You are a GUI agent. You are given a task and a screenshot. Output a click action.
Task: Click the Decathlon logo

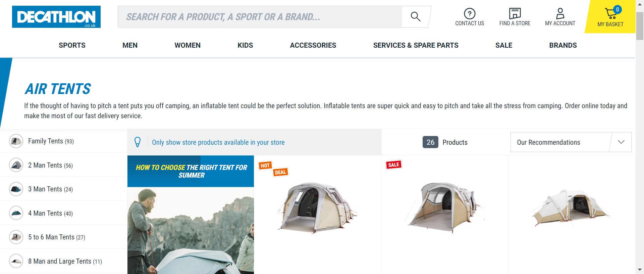click(56, 17)
